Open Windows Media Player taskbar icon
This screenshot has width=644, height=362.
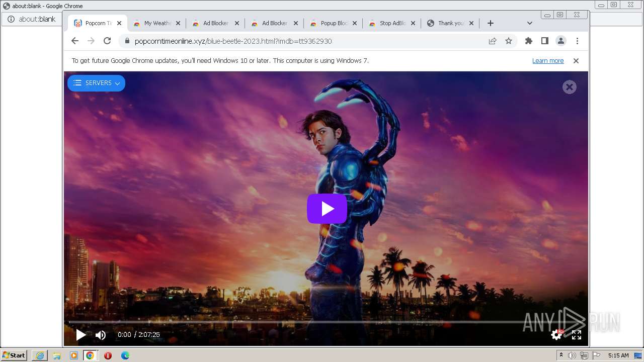[x=74, y=355]
